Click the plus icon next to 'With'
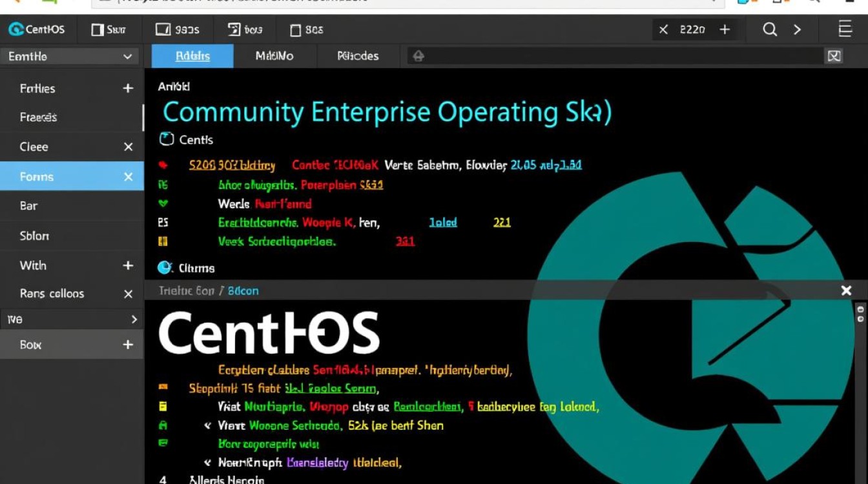Screen dimensions: 868x484 coord(128,265)
